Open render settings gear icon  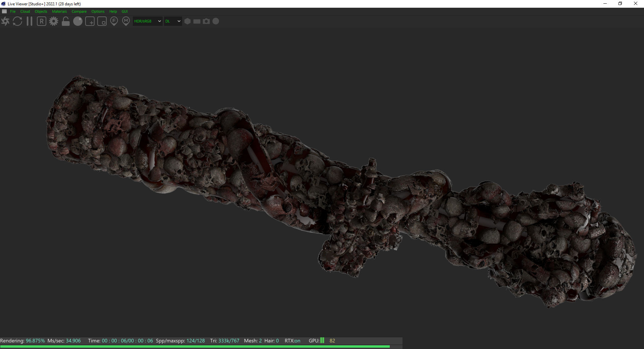click(x=54, y=21)
